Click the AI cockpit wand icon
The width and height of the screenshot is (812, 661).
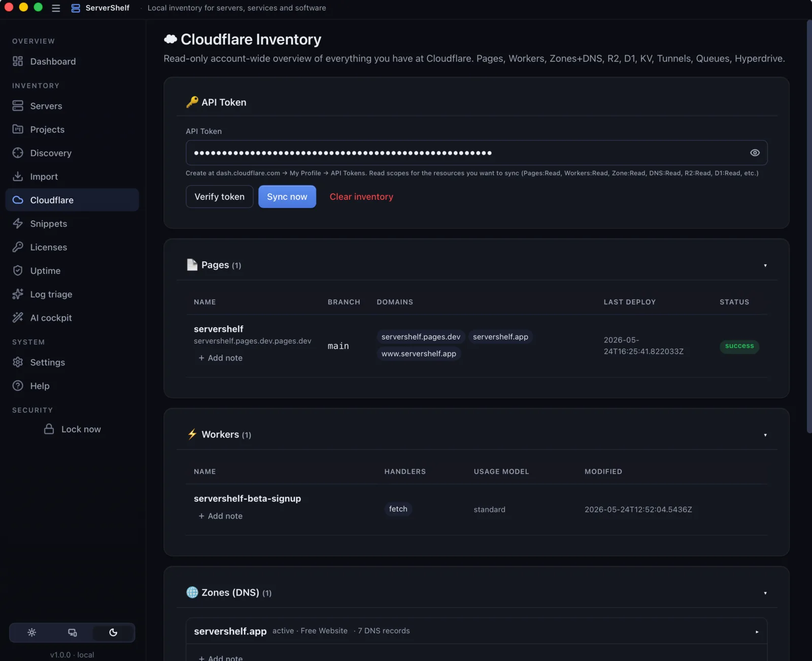(18, 318)
